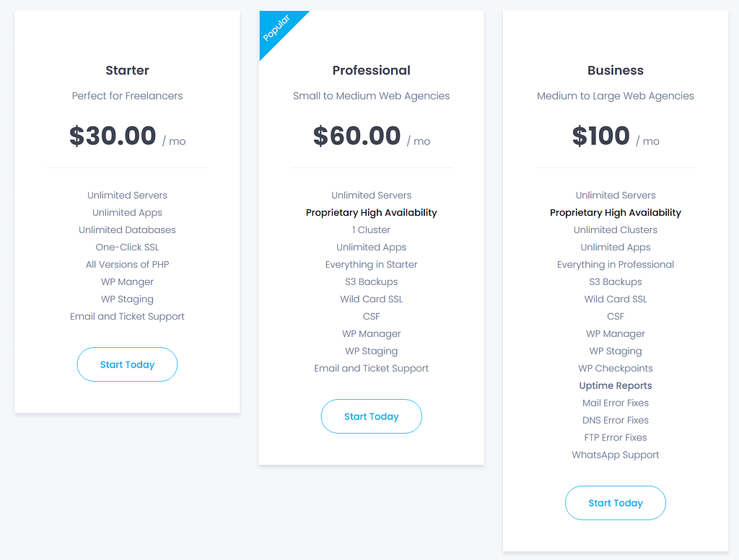Select One-Click SSL under Starter
739x560 pixels.
(x=127, y=247)
